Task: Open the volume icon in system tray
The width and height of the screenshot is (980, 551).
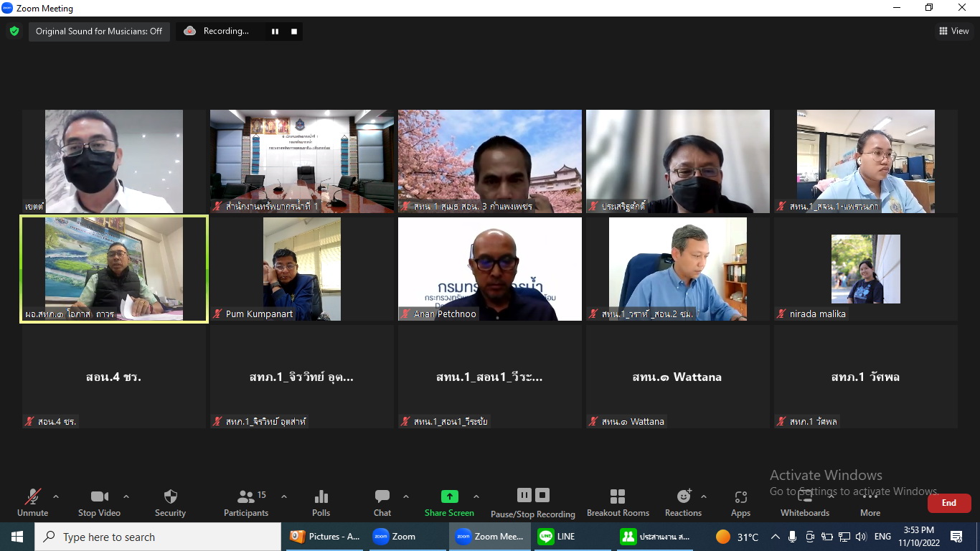Action: (862, 537)
